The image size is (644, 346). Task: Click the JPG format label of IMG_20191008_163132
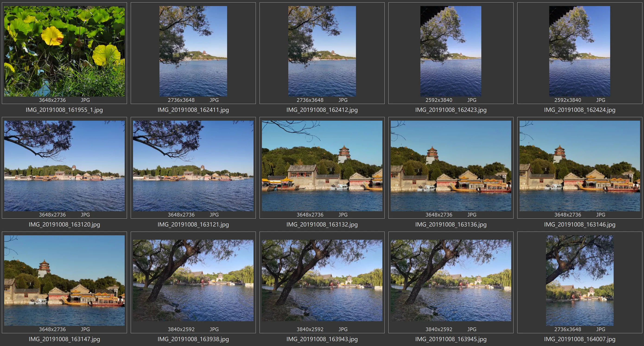point(343,215)
